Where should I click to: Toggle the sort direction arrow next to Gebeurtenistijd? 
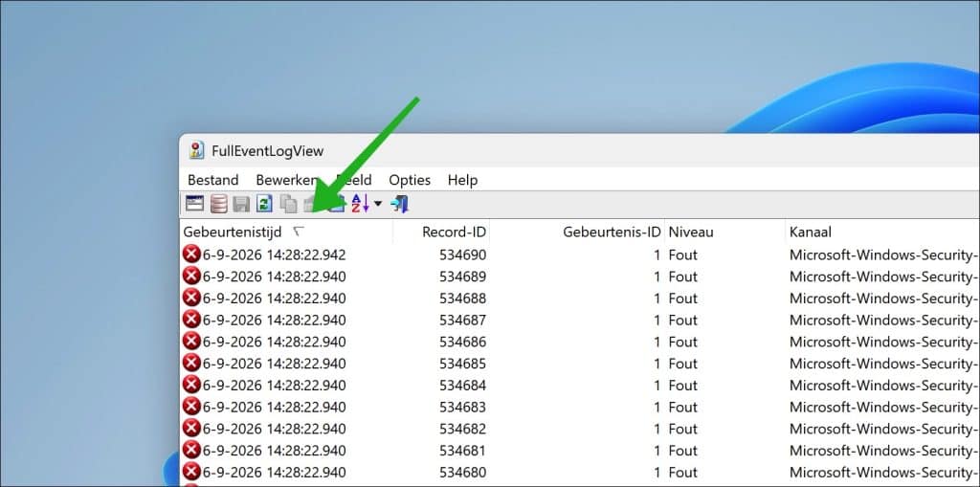pos(299,232)
